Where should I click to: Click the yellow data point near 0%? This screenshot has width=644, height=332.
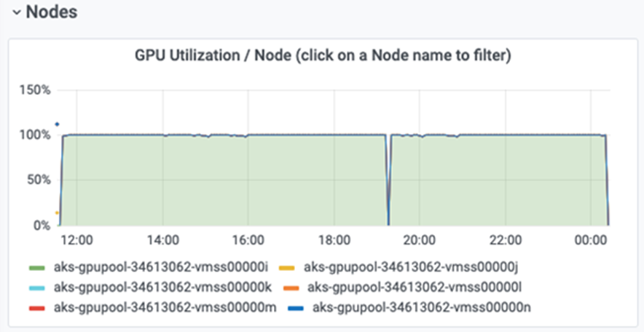[57, 213]
